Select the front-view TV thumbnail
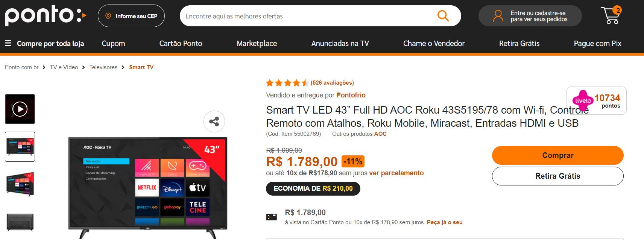The width and height of the screenshot is (644, 240). coord(20,147)
